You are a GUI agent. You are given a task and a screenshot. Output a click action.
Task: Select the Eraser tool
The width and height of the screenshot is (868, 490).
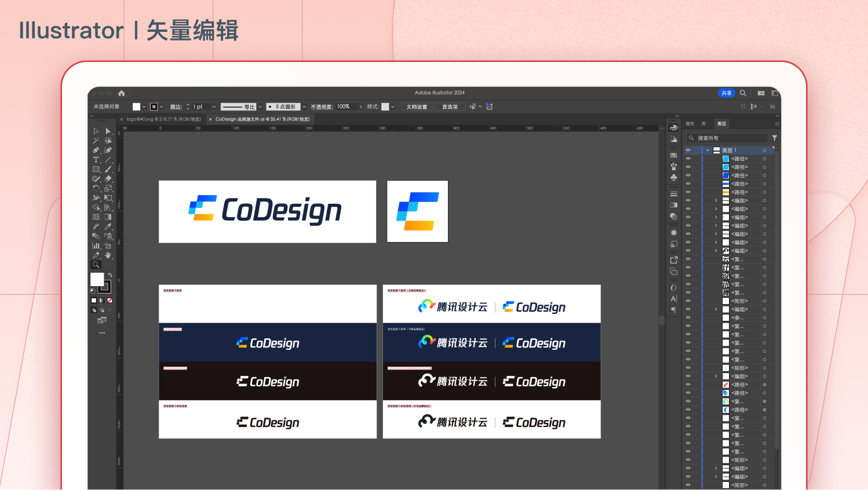(108, 179)
